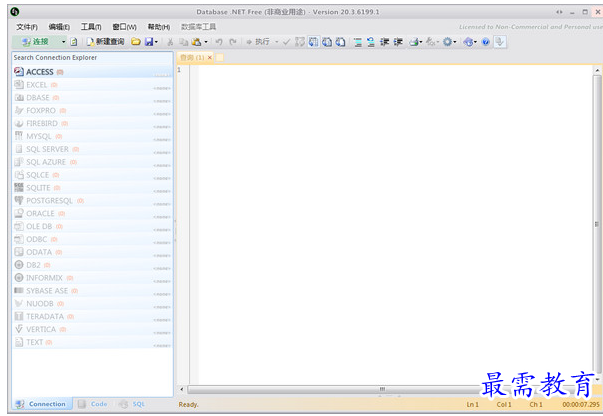
Task: Select the ORACLE connection node
Action: click(x=92, y=213)
